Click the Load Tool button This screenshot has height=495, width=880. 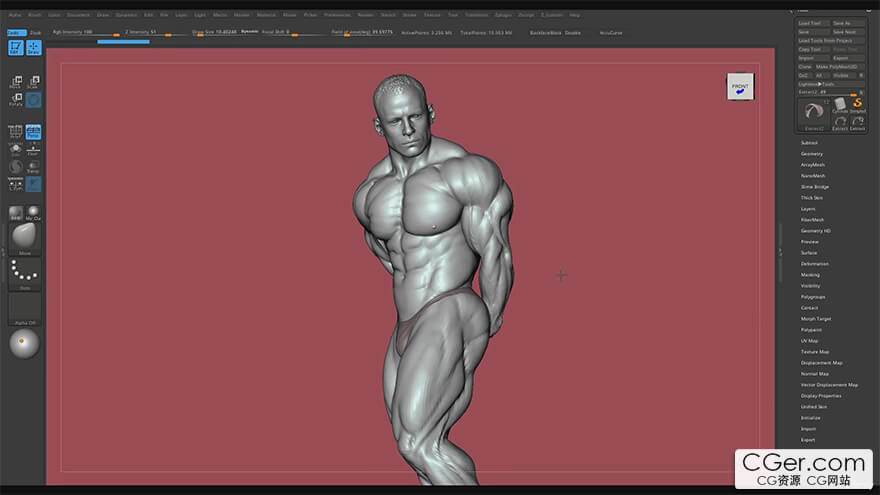[x=810, y=23]
